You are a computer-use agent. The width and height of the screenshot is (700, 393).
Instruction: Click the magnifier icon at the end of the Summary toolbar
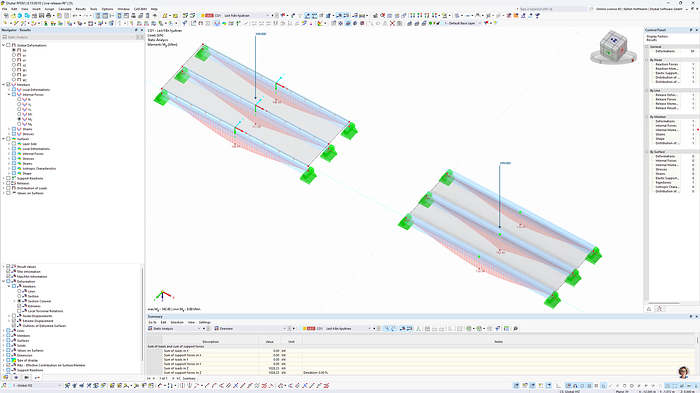point(516,328)
